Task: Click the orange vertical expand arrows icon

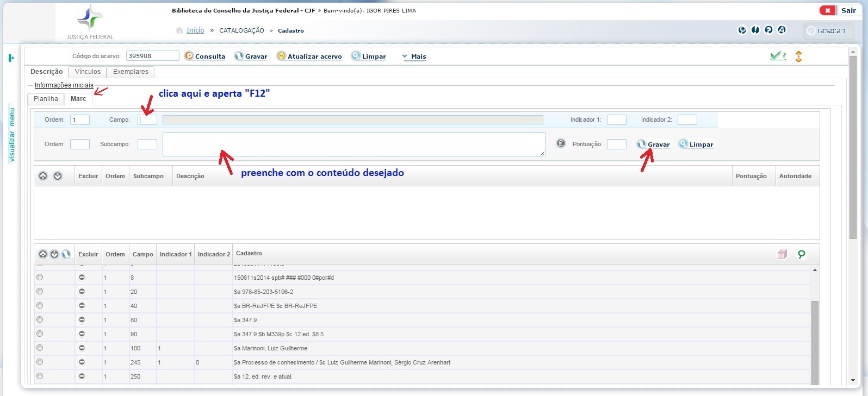Action: [x=798, y=56]
